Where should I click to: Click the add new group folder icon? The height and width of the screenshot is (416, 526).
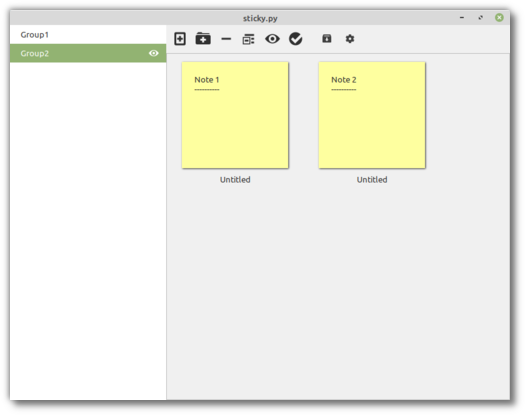pos(203,39)
